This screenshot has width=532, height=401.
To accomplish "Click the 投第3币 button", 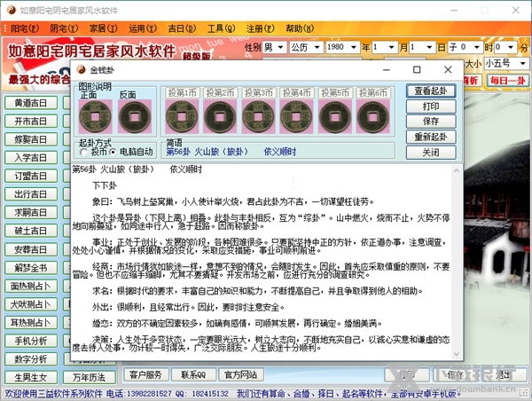I will (259, 92).
